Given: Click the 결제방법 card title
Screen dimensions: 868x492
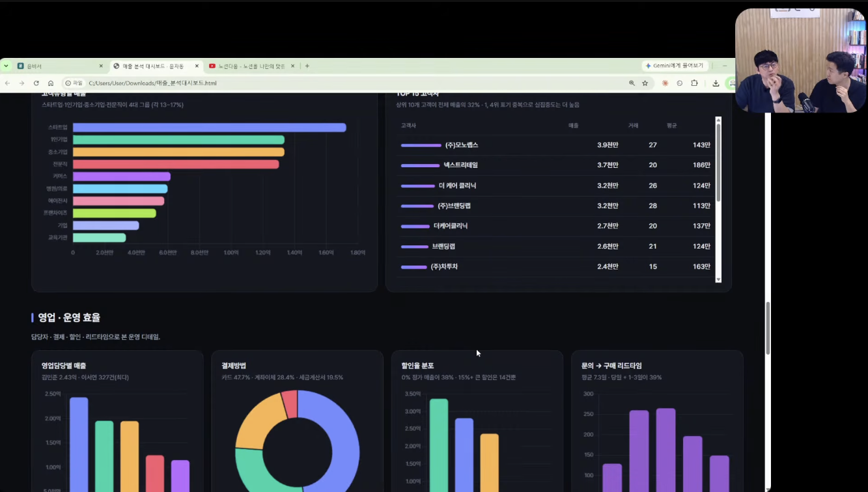Looking at the screenshot, I should tap(234, 366).
